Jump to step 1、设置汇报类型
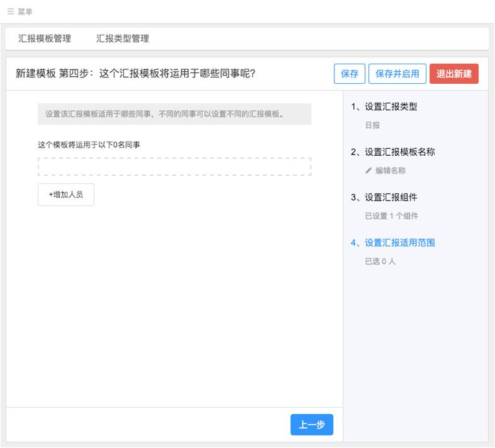Viewport: 495px width, 448px height. pos(384,106)
